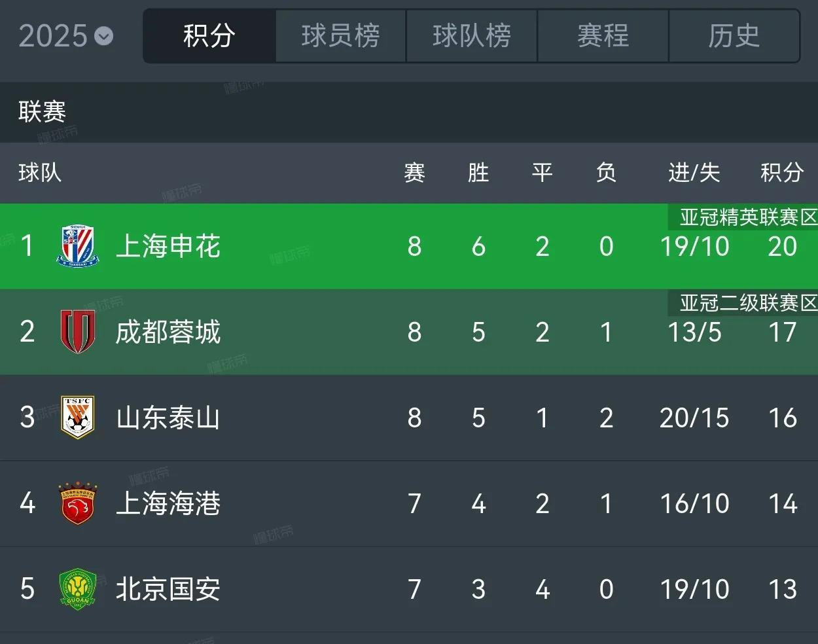
Task: Switch to the 球员榜 tab
Action: pos(340,36)
